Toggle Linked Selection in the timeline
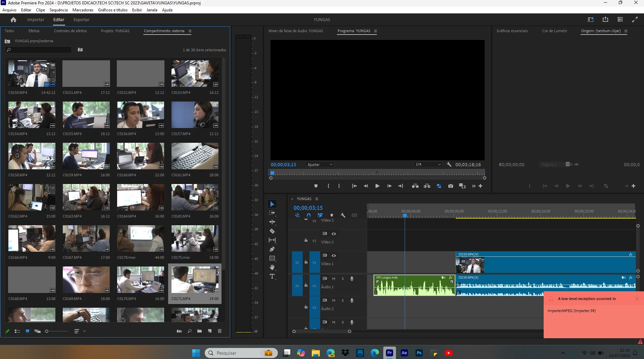 (320, 215)
